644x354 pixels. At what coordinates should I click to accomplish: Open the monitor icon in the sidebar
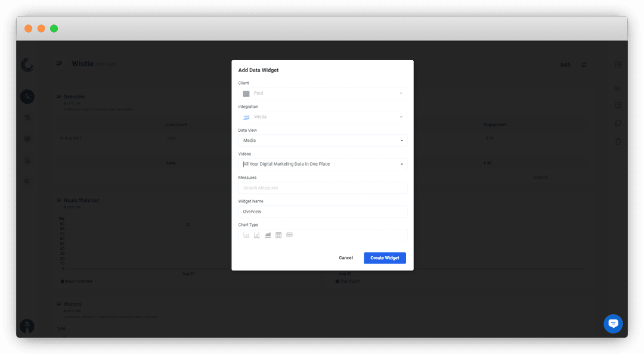(27, 139)
